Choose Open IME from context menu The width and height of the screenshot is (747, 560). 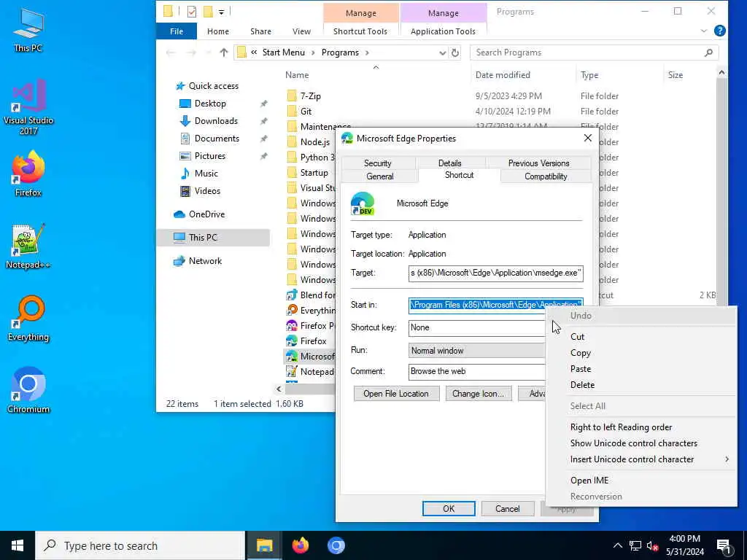[x=640, y=481]
